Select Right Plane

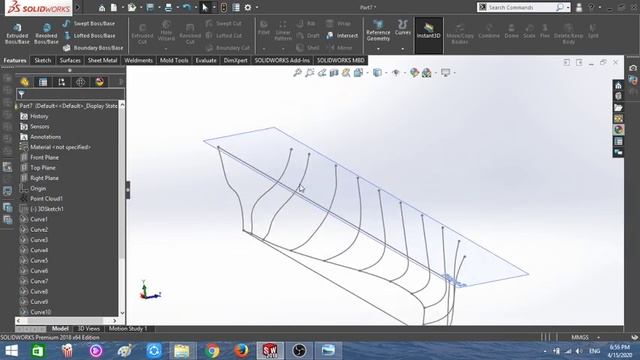[x=44, y=178]
